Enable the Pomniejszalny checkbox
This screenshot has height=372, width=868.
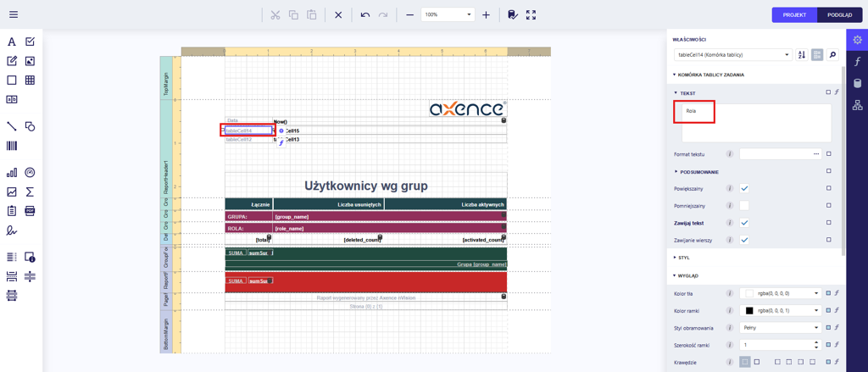pyautogui.click(x=744, y=206)
